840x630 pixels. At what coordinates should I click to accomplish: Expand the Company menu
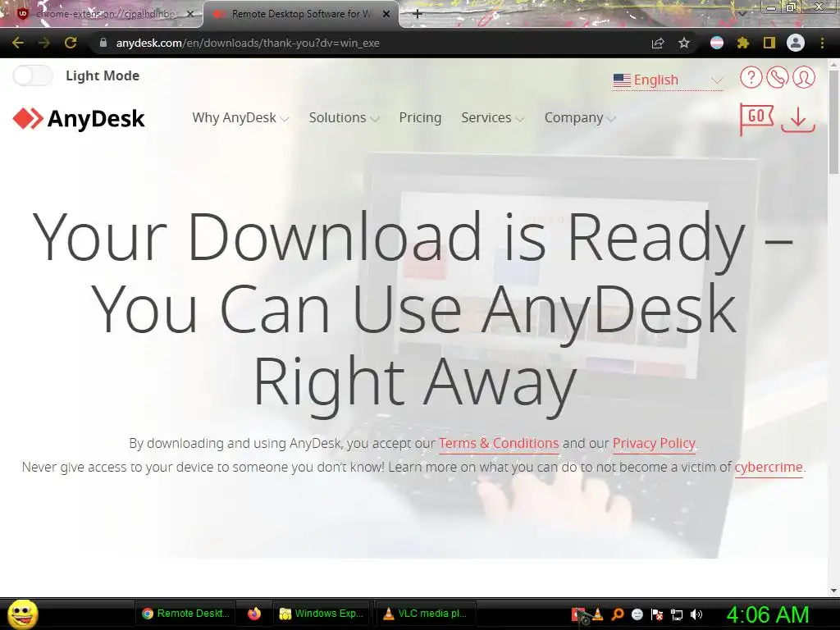[580, 118]
